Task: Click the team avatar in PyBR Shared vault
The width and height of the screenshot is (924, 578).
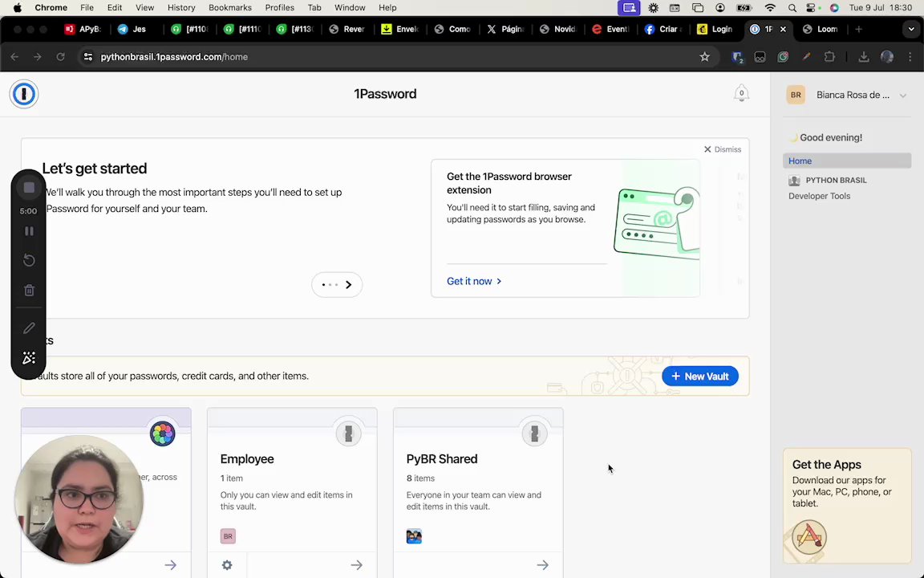Action: (414, 536)
